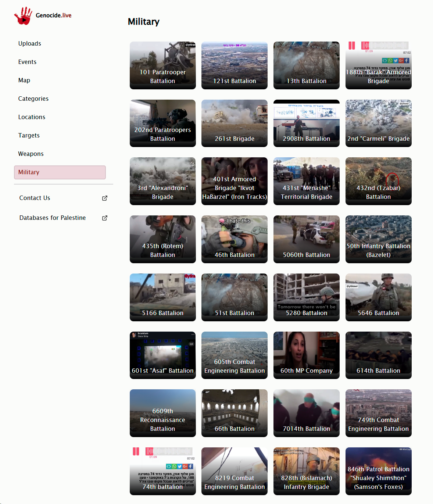
Task: Click the highlighted Military menu item
Action: tap(60, 172)
